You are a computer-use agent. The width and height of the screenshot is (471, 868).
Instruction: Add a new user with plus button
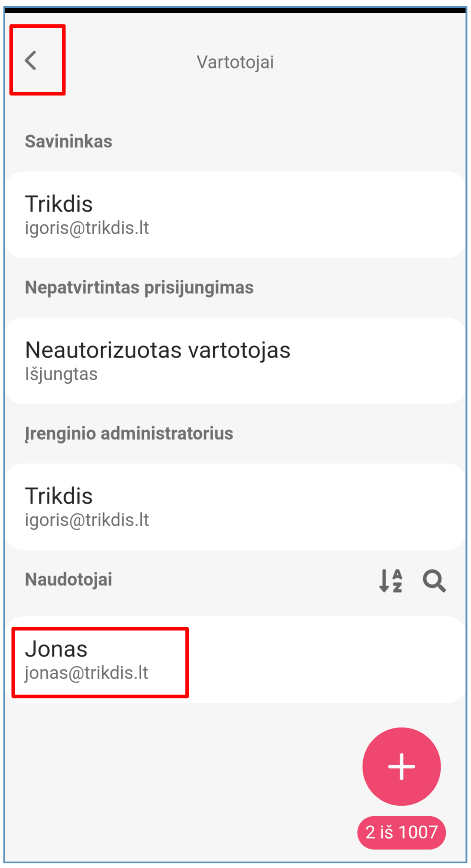401,766
